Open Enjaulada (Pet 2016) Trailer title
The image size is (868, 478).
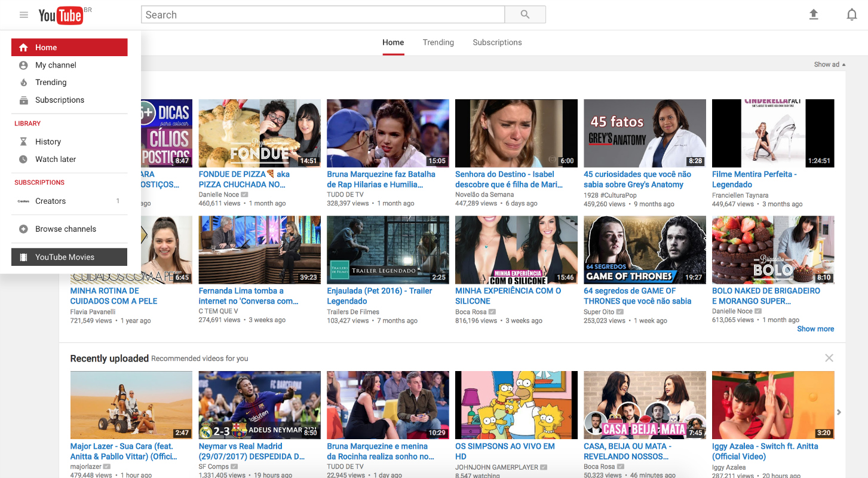coord(379,296)
